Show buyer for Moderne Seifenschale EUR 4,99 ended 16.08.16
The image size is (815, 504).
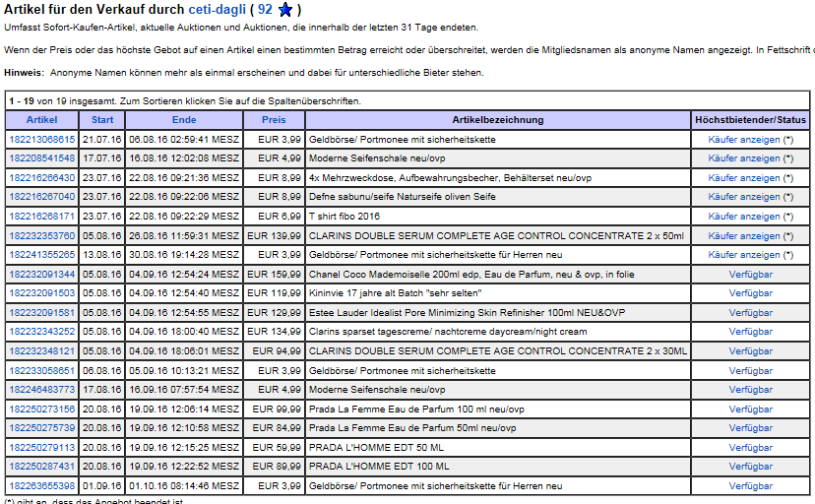click(744, 157)
